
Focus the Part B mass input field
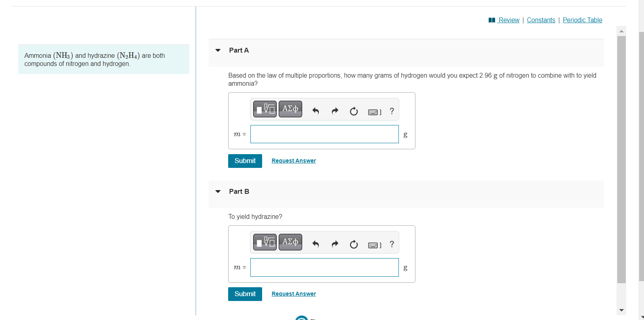(324, 267)
